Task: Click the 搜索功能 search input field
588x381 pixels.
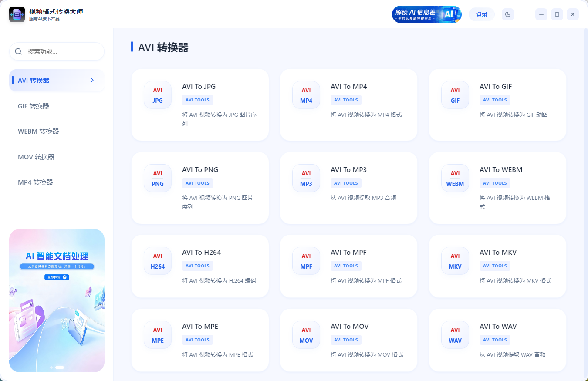Action: click(57, 51)
